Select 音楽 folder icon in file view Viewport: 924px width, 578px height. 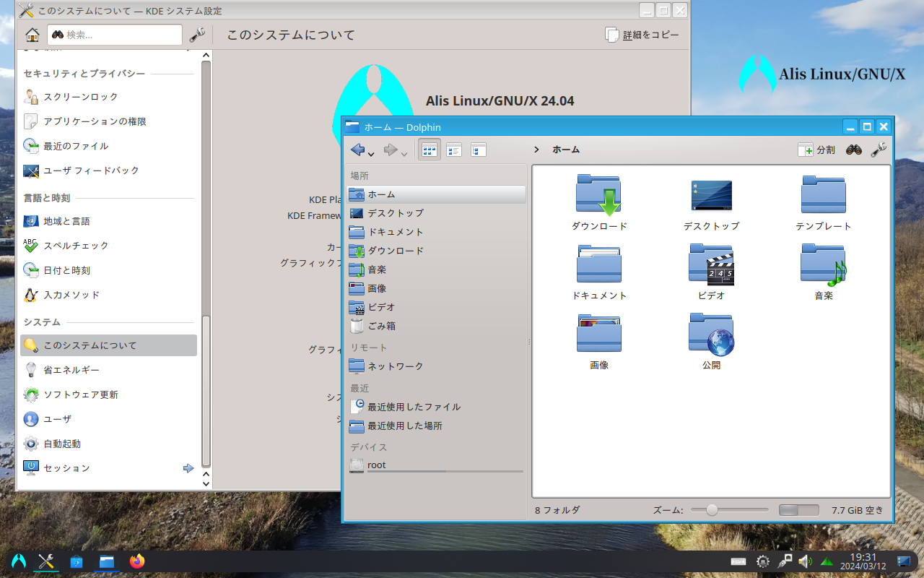(x=824, y=264)
